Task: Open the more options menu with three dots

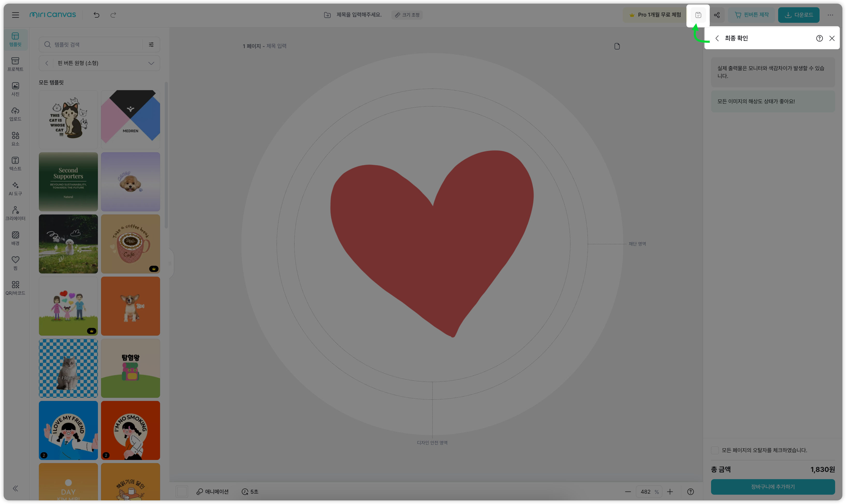Action: point(830,15)
